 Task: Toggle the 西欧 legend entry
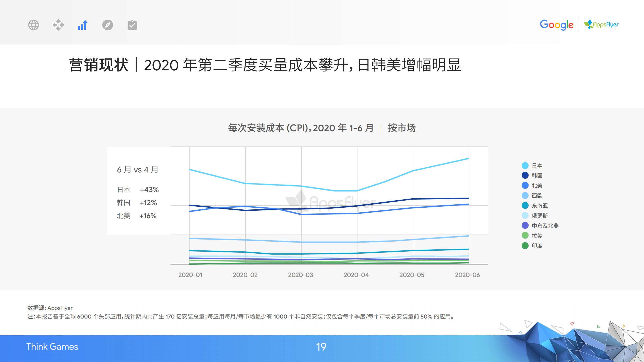[x=537, y=196]
